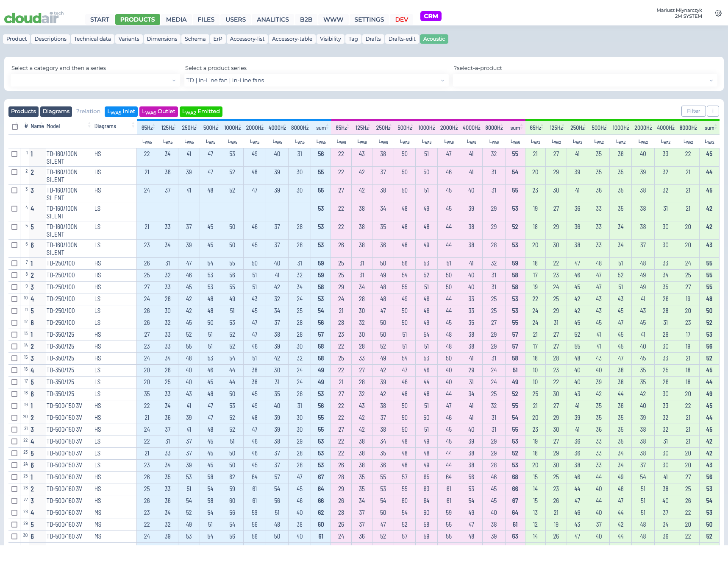The width and height of the screenshot is (728, 564).
Task: Click the Diagrams button
Action: [x=56, y=112]
